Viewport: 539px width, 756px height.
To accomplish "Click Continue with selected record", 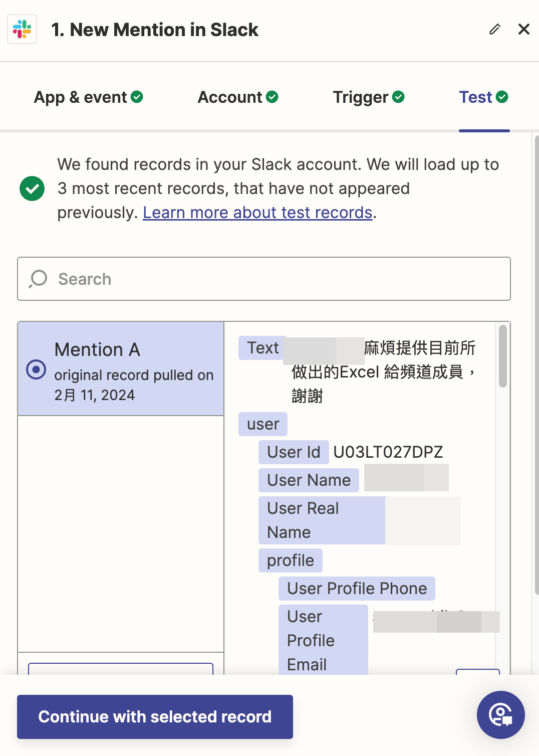I will pos(155,717).
